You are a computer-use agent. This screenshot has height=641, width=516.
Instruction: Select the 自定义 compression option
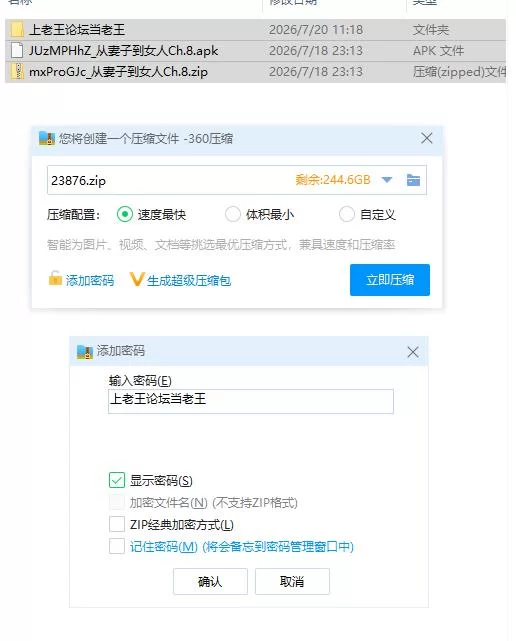(x=346, y=214)
